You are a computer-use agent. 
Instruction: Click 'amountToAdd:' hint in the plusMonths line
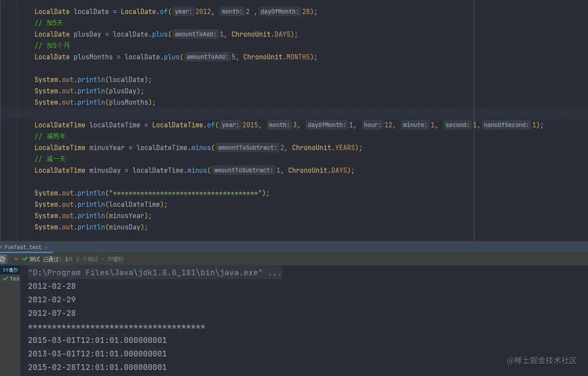[207, 57]
